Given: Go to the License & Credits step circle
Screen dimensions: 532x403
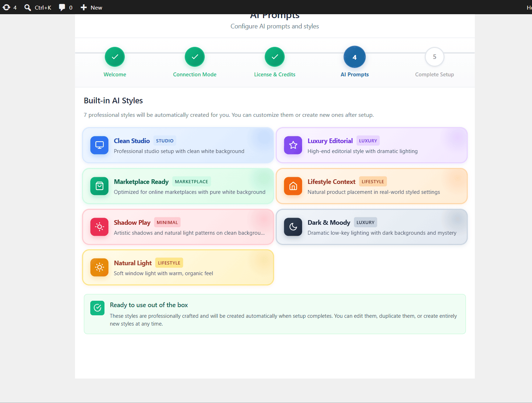Looking at the screenshot, I should point(275,57).
